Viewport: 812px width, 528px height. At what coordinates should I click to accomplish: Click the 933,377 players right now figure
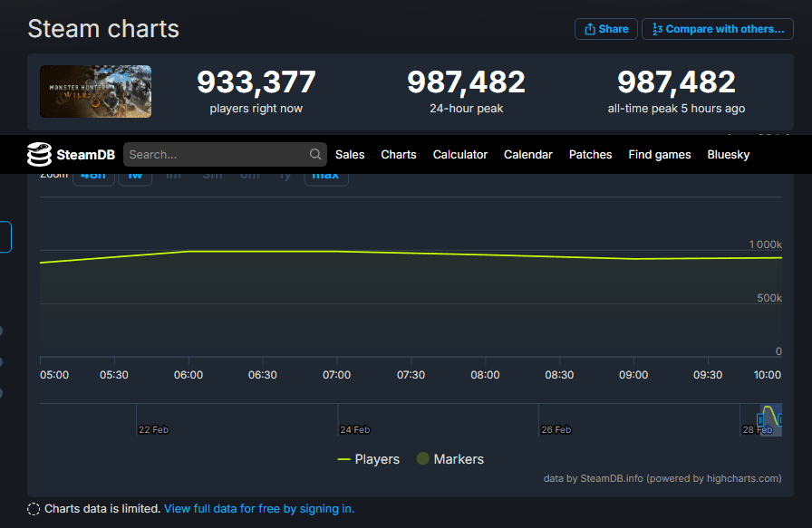tap(256, 82)
